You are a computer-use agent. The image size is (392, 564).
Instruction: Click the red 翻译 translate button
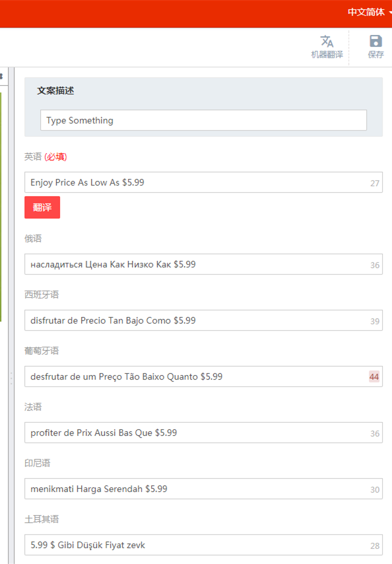[x=42, y=207]
